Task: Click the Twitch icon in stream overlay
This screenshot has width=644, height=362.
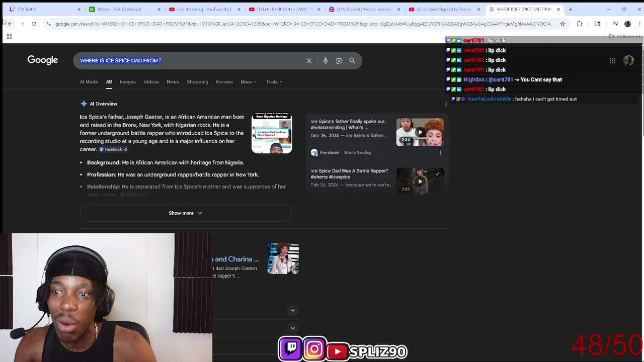Action: (x=291, y=348)
